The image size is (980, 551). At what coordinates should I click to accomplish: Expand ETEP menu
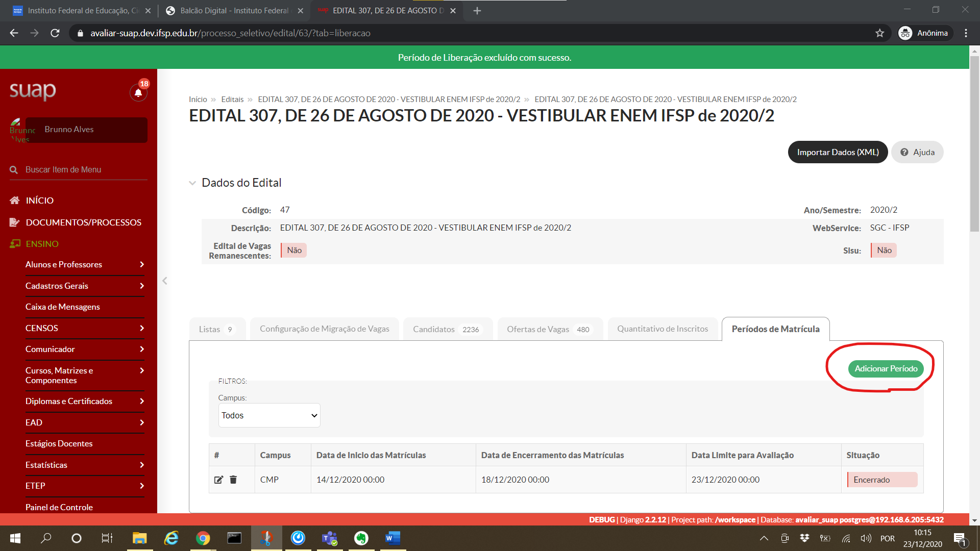pos(85,486)
